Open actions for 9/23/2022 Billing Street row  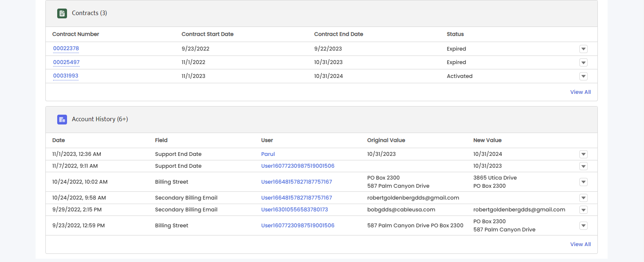coord(584,226)
